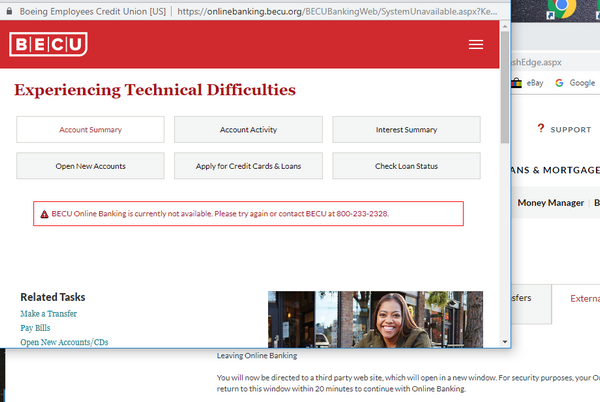Click the 'Boeing Employees Credit Union [US]' certificate label
This screenshot has width=600, height=402.
pyautogui.click(x=93, y=11)
